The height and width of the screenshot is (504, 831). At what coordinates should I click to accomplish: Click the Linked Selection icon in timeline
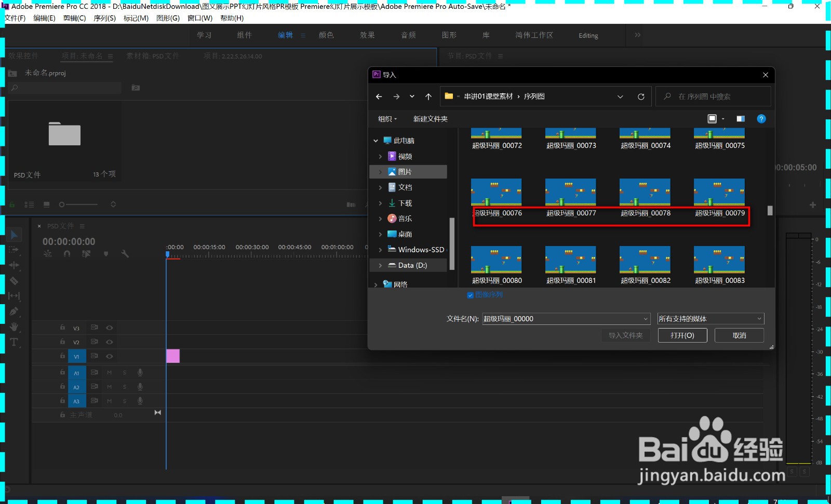tap(86, 254)
